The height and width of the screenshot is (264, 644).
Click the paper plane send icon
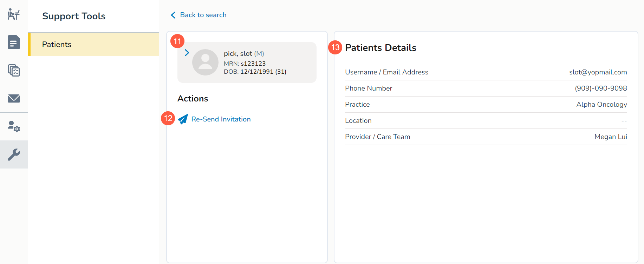[x=183, y=119]
